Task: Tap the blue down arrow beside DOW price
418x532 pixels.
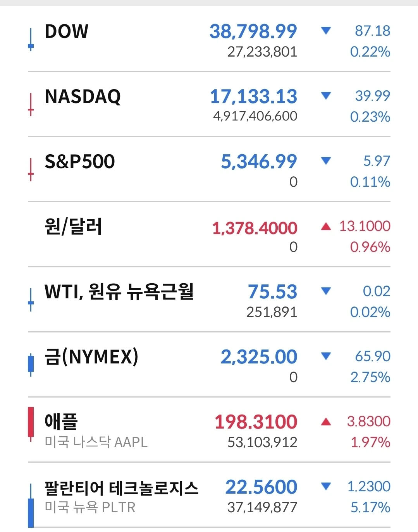Action: coord(326,31)
